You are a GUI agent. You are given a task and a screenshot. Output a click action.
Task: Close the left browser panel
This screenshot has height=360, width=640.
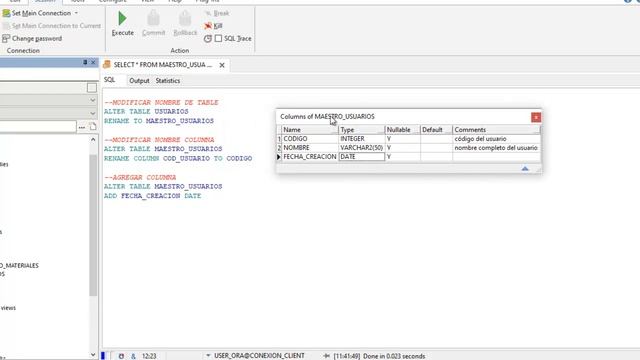tap(93, 62)
